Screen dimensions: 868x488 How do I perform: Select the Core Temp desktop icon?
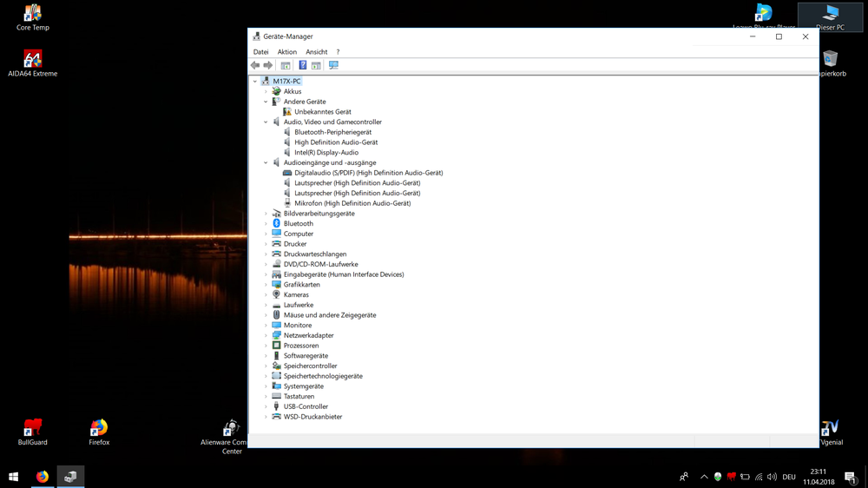coord(33,16)
